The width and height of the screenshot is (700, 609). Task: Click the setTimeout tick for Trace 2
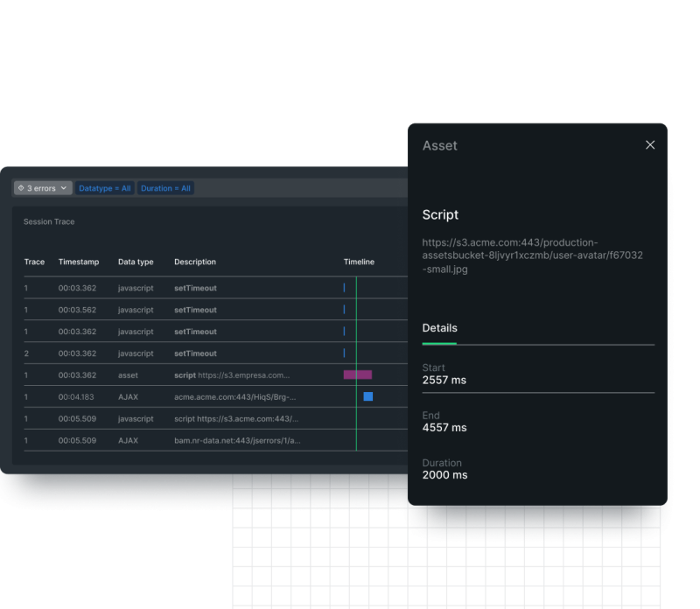click(343, 353)
